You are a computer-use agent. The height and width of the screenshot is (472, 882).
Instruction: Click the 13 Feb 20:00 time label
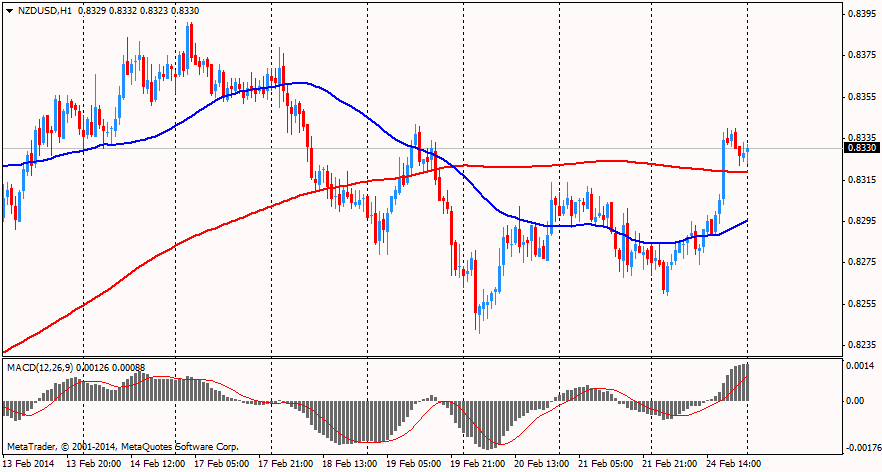tap(93, 464)
